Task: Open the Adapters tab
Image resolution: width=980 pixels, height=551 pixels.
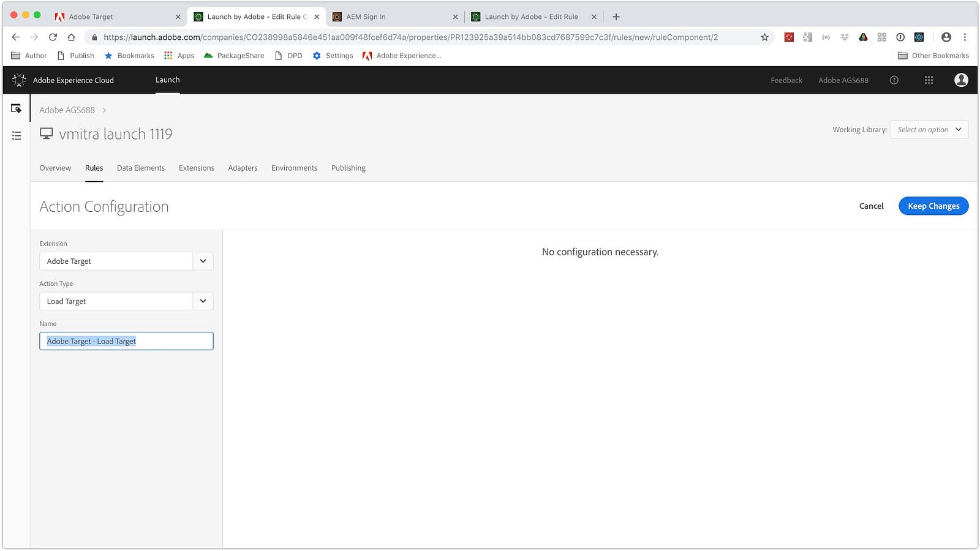Action: 243,168
